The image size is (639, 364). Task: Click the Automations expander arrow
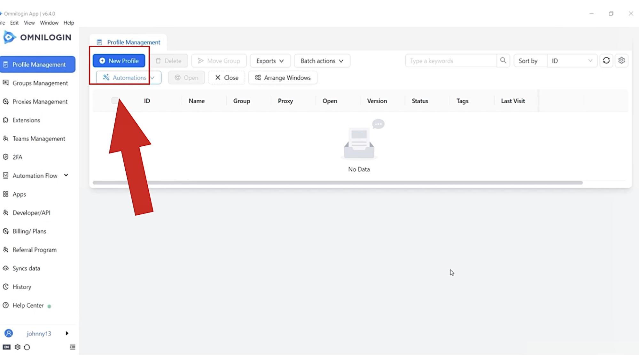coord(153,78)
